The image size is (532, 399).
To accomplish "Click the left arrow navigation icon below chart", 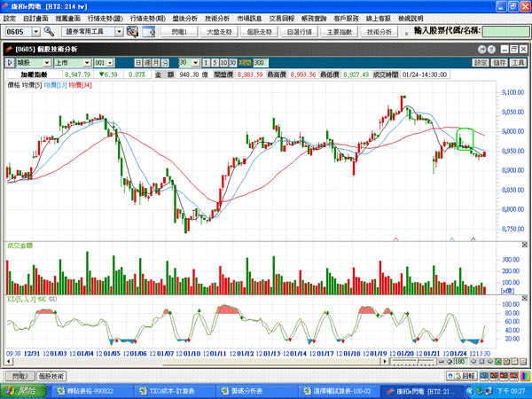I will coord(473,362).
